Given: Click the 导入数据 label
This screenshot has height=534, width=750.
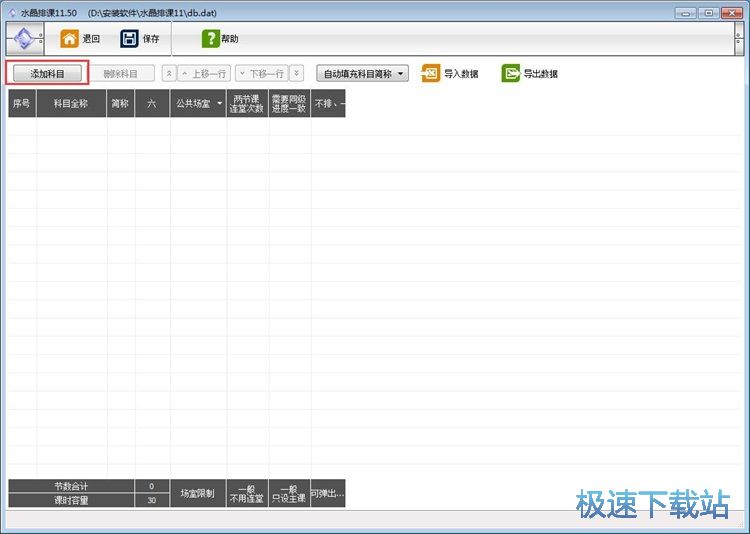Looking at the screenshot, I should 462,74.
